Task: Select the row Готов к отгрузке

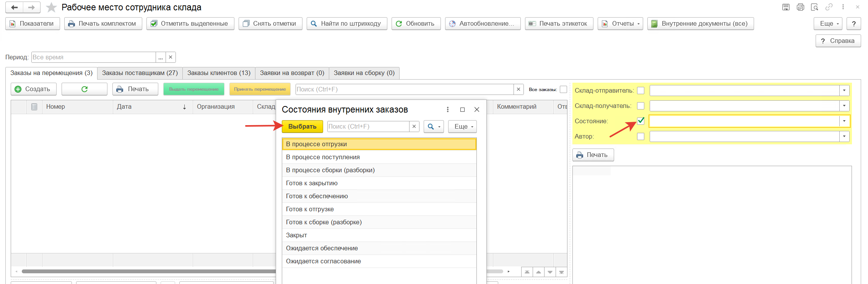Action: (379, 209)
